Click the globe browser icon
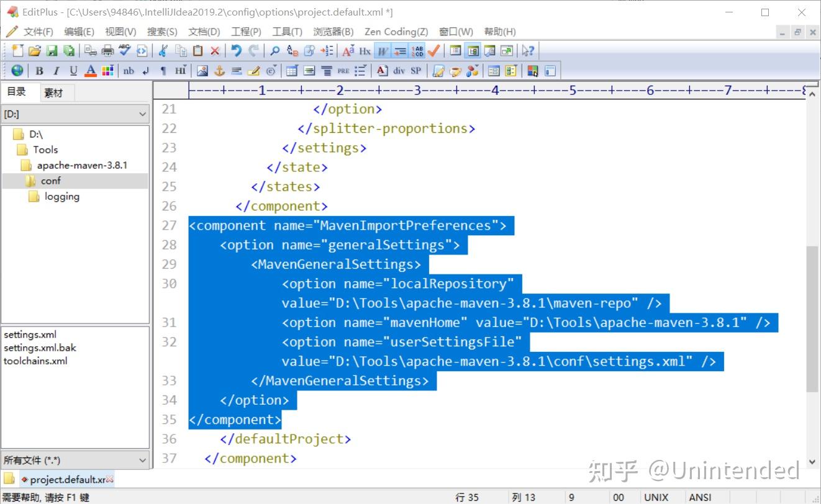The height and width of the screenshot is (504, 821). (17, 71)
